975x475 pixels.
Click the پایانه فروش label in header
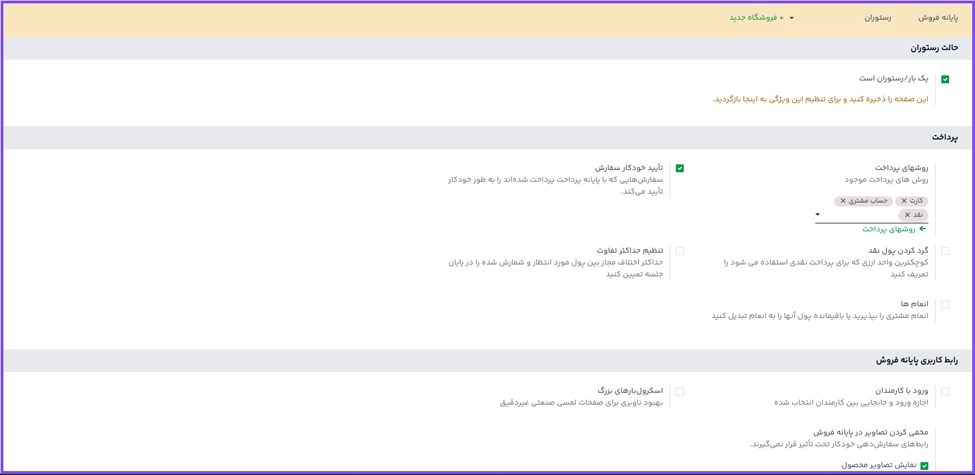click(x=938, y=17)
